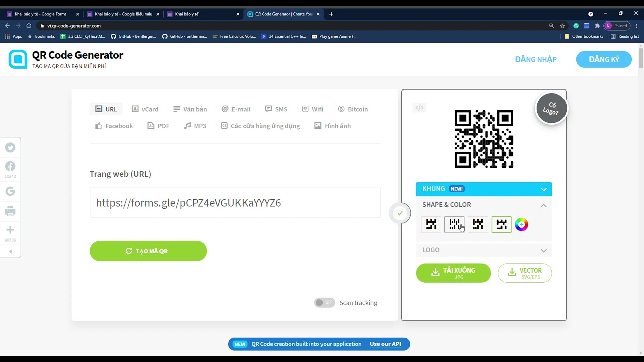Select the Hình ảnh tab
The width and height of the screenshot is (644, 362).
point(333,126)
